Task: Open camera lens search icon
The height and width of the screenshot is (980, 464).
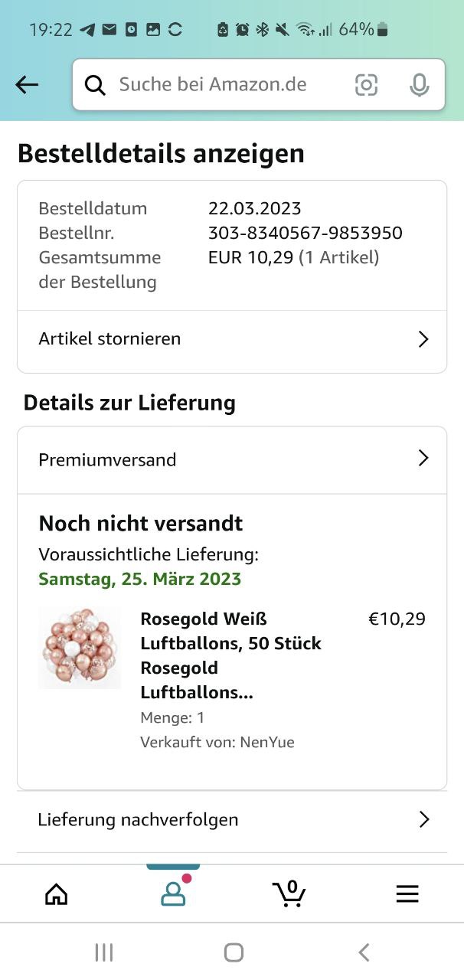Action: pyautogui.click(x=367, y=85)
